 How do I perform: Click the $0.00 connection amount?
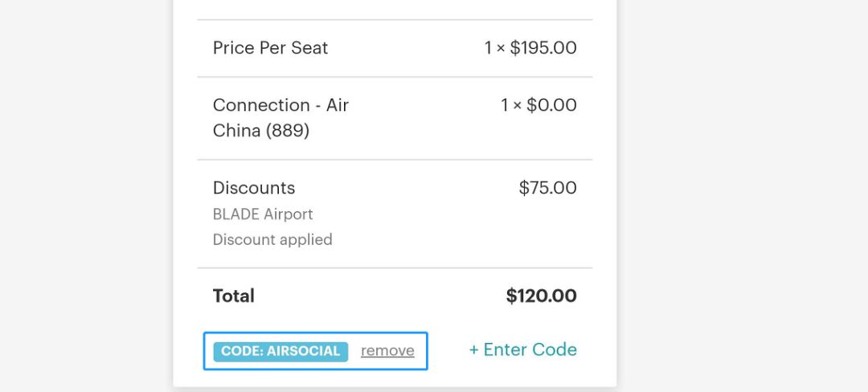551,105
